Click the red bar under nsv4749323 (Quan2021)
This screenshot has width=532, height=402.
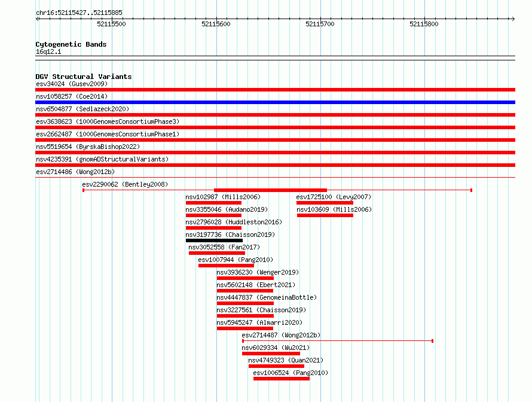277,366
